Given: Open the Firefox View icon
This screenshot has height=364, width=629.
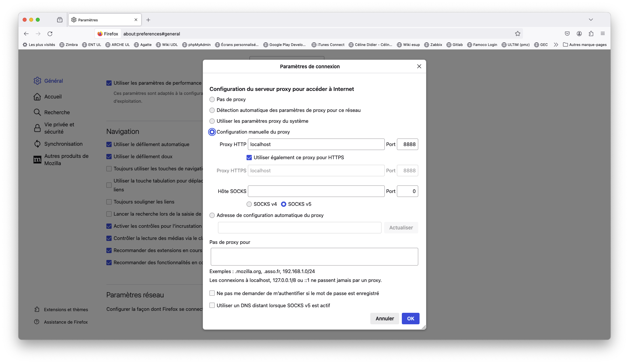Looking at the screenshot, I should pos(60,20).
